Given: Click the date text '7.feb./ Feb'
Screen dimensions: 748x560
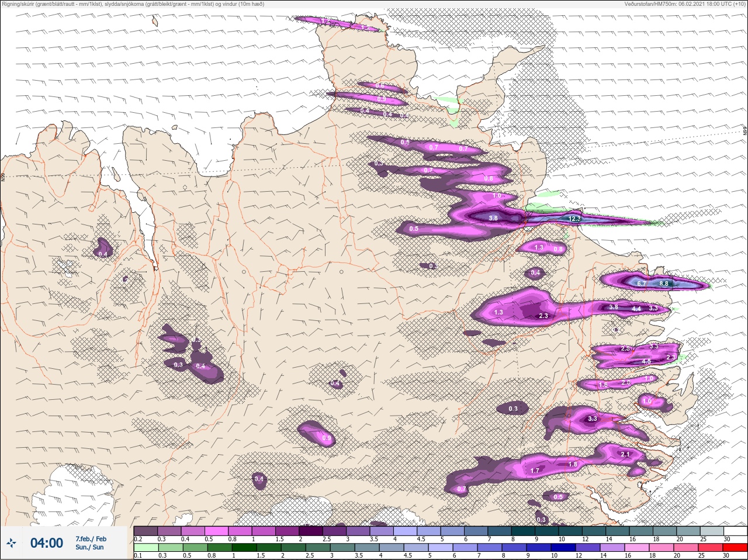Looking at the screenshot, I should (91, 538).
